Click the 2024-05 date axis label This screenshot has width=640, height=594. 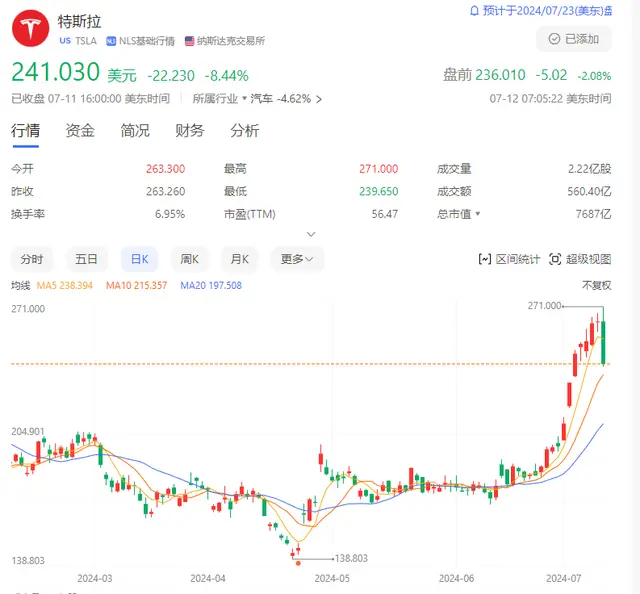coord(332,578)
